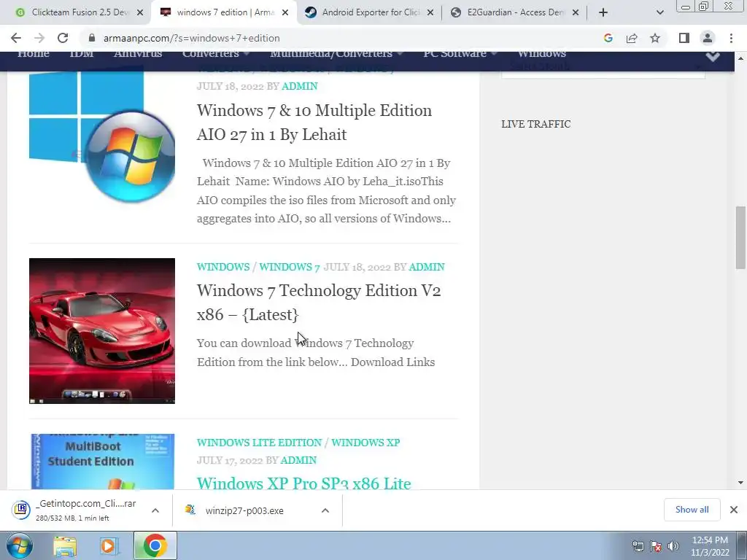Open WINDOWS LITE EDITION category
The width and height of the screenshot is (747, 560).
[259, 443]
